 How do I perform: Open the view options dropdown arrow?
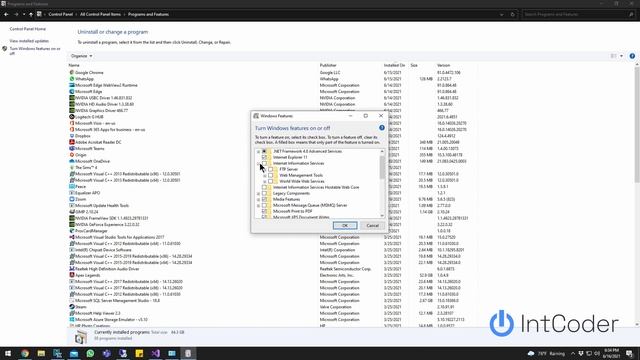(622, 56)
